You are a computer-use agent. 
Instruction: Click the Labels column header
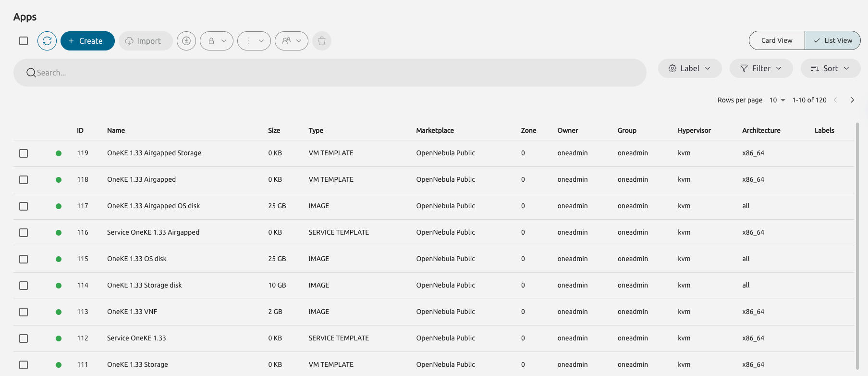point(824,130)
